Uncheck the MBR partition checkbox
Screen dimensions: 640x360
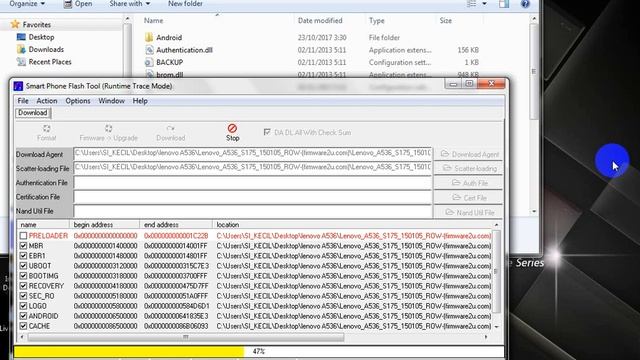coord(23,246)
